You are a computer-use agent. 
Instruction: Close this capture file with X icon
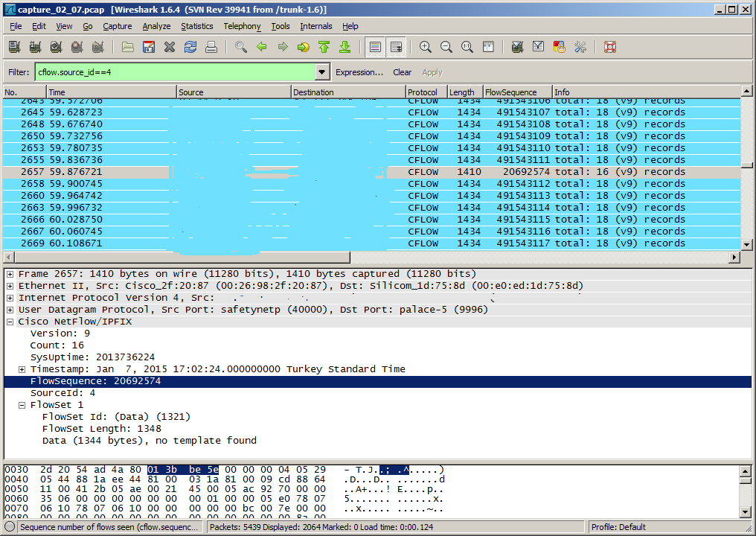point(169,47)
